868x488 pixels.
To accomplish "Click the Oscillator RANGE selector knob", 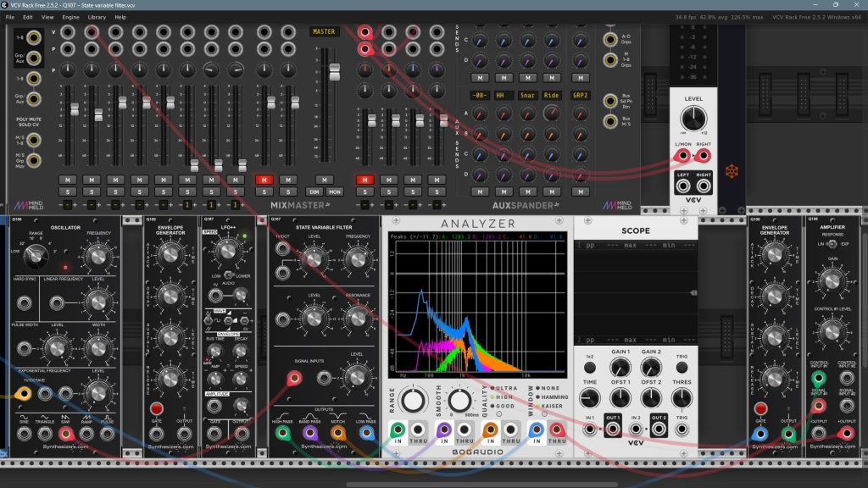I will pyautogui.click(x=36, y=255).
